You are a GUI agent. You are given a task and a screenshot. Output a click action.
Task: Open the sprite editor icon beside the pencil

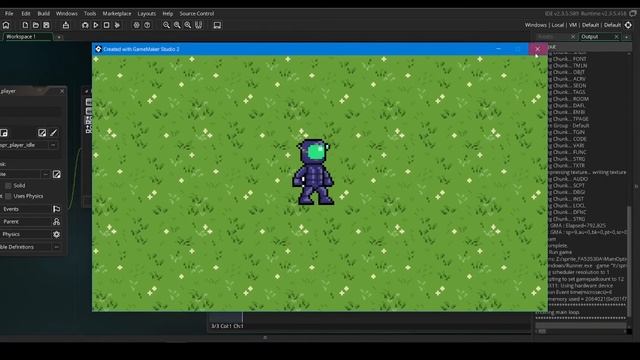pos(42,133)
